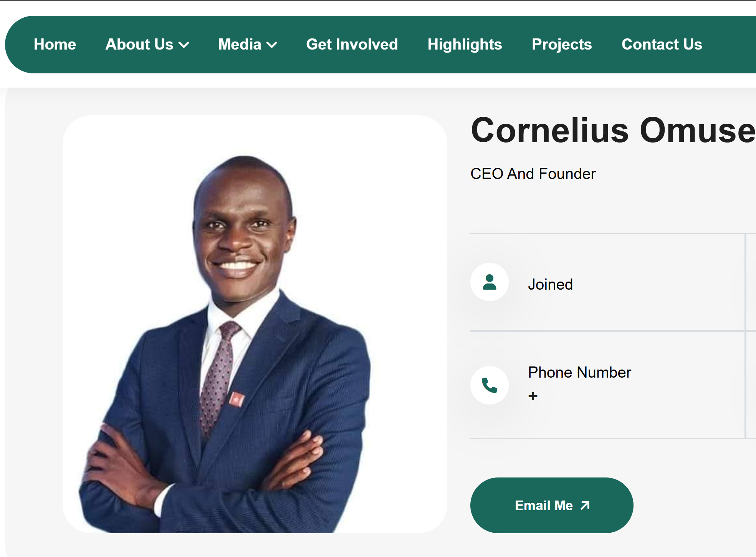Click the Cornelius Omuse name heading

[x=613, y=131]
